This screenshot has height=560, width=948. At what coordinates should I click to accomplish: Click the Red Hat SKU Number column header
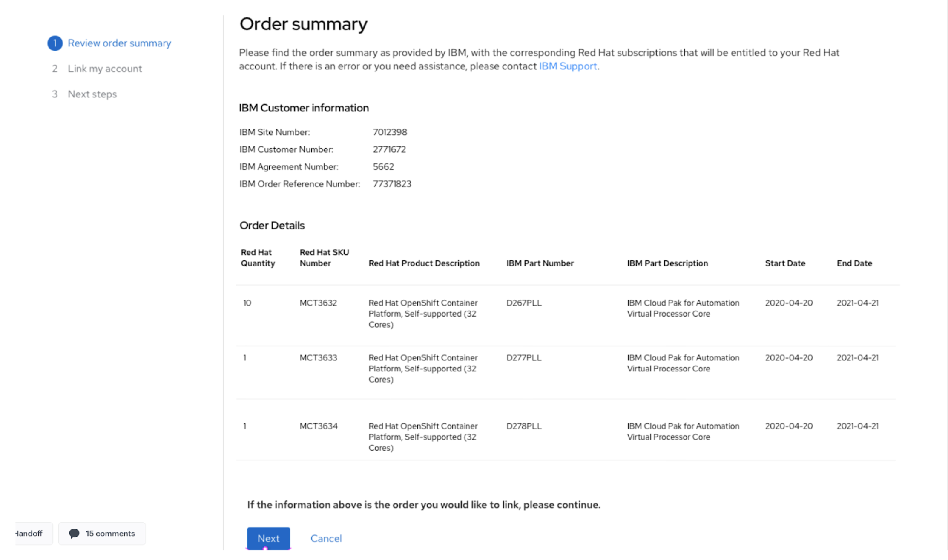coord(324,258)
